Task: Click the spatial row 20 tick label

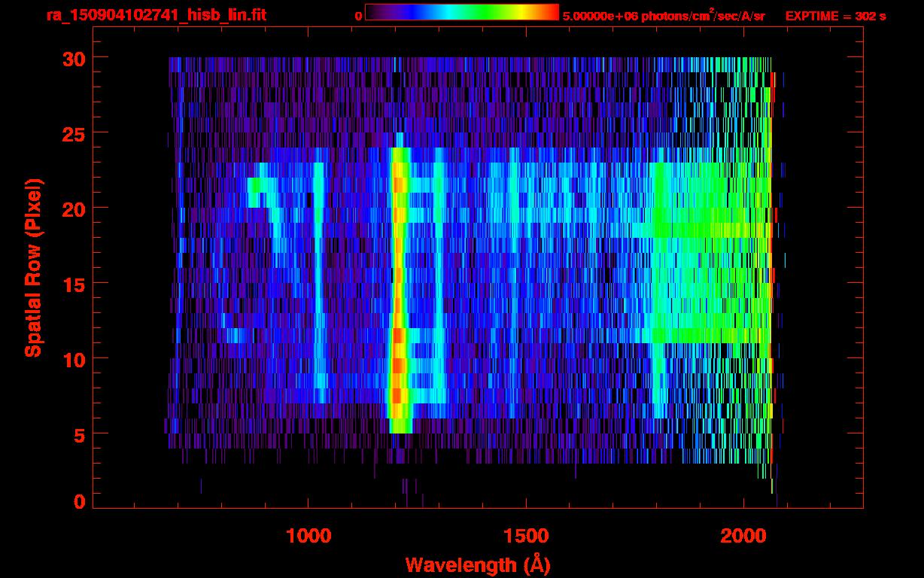Action: pos(74,208)
